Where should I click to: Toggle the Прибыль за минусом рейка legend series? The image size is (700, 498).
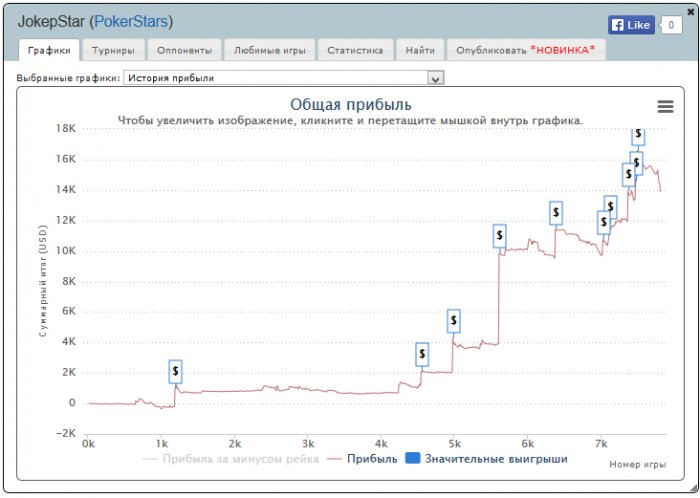(x=230, y=459)
